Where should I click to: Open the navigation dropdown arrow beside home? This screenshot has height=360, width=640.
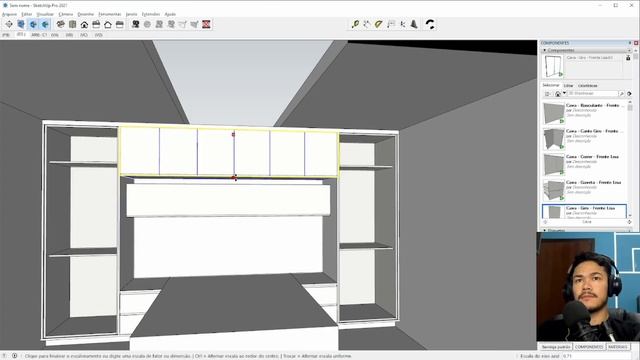564,93
